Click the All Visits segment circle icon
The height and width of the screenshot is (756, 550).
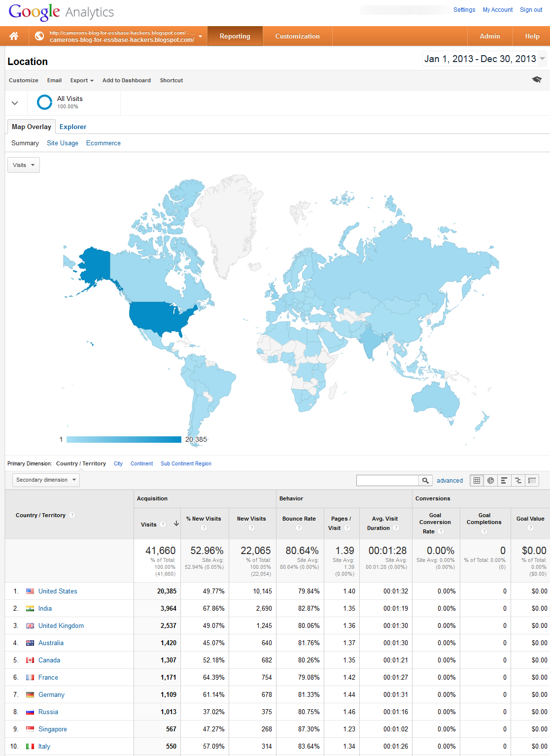44,102
